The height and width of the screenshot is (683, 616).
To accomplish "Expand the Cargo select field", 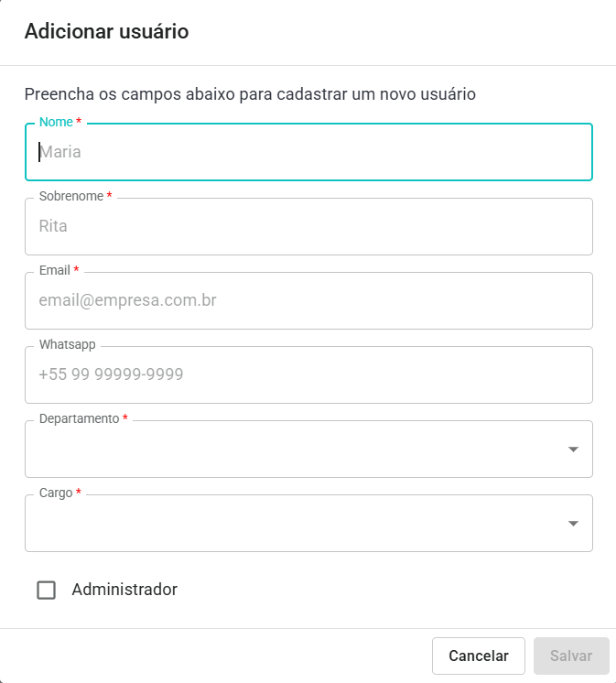I will coord(293,524).
